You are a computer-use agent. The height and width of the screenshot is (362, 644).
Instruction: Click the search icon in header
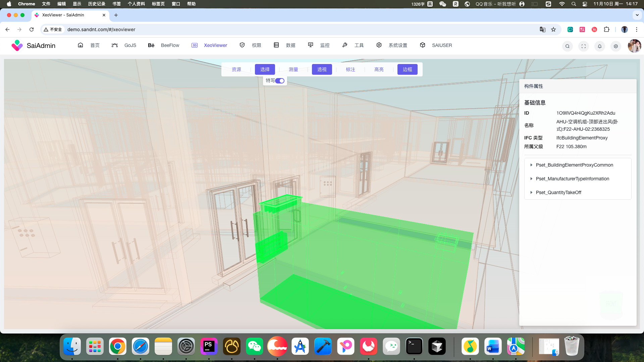(567, 46)
